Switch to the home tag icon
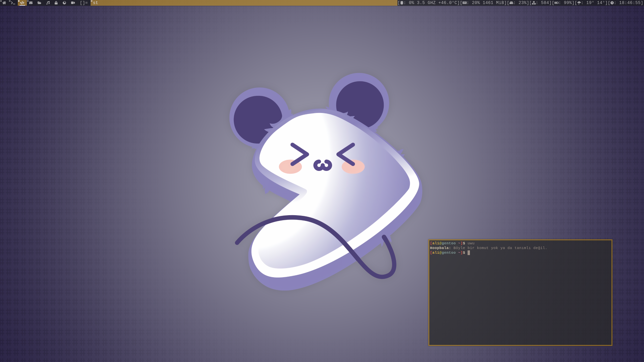This screenshot has height=362, width=644. pos(4,3)
